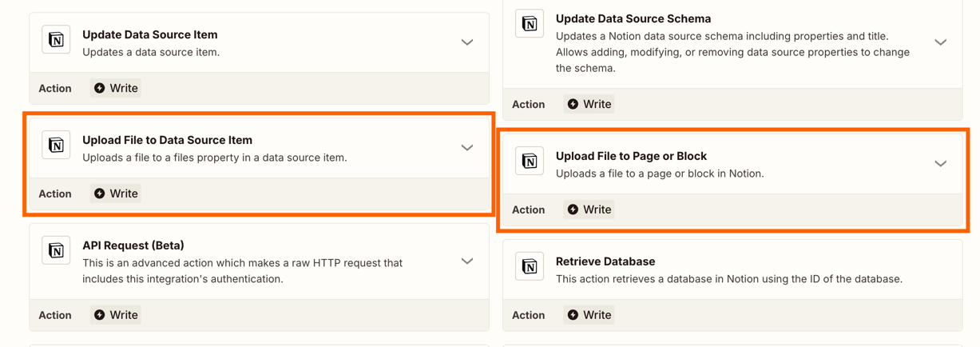The width and height of the screenshot is (980, 347).
Task: Click Notion icon next to API Request (Beta)
Action: coord(56,251)
